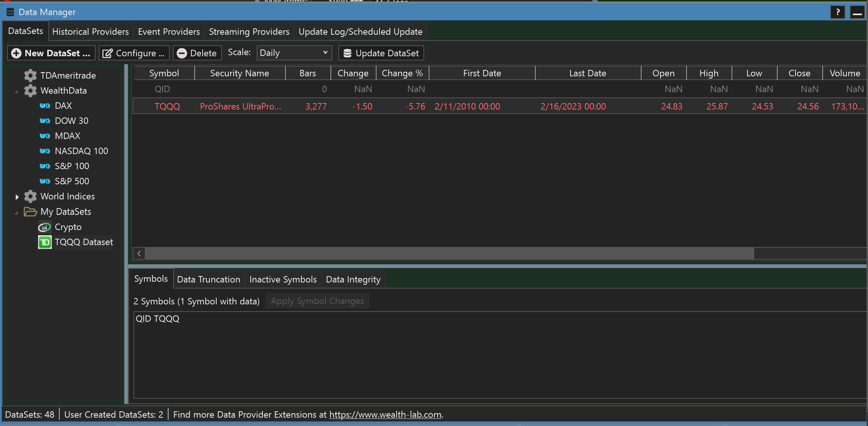Image resolution: width=868 pixels, height=426 pixels.
Task: Expand the World Indices tree node
Action: [x=17, y=197]
